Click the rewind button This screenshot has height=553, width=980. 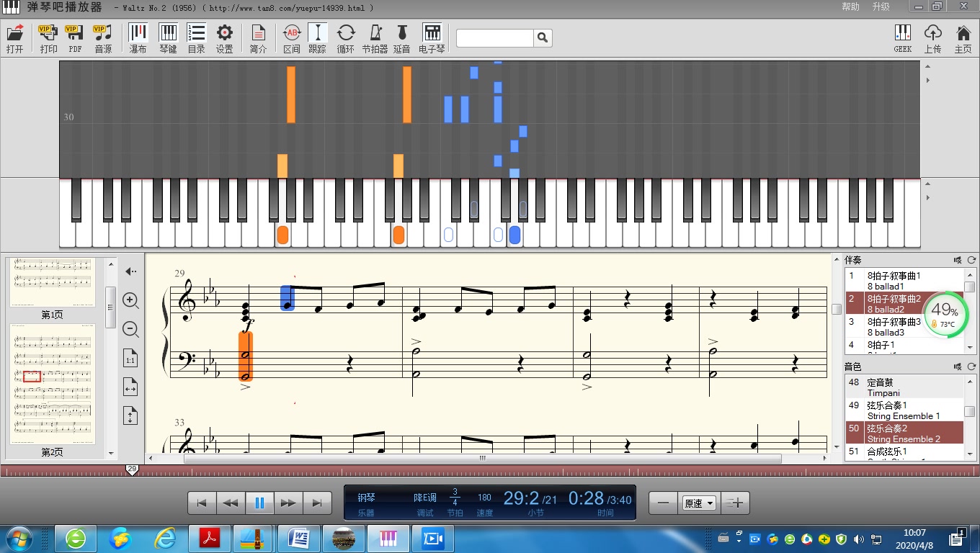coord(231,503)
